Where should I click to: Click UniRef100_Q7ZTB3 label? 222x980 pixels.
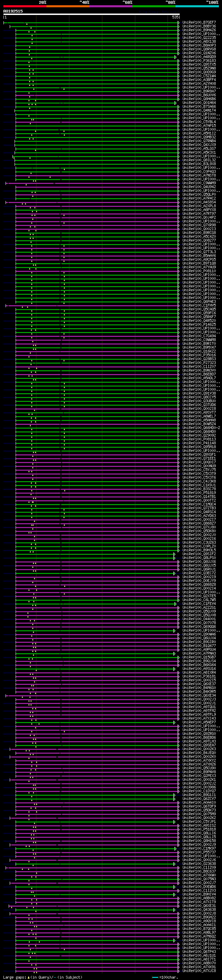click(199, 508)
